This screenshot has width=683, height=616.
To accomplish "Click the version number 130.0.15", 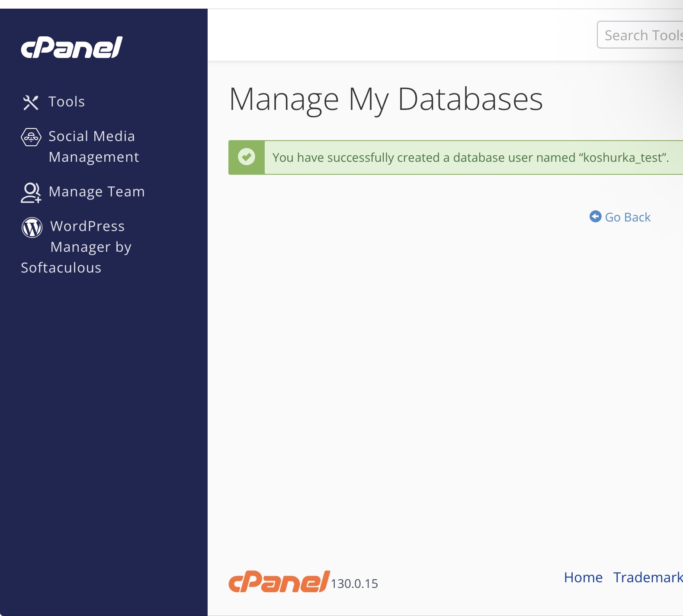I will pyautogui.click(x=354, y=584).
